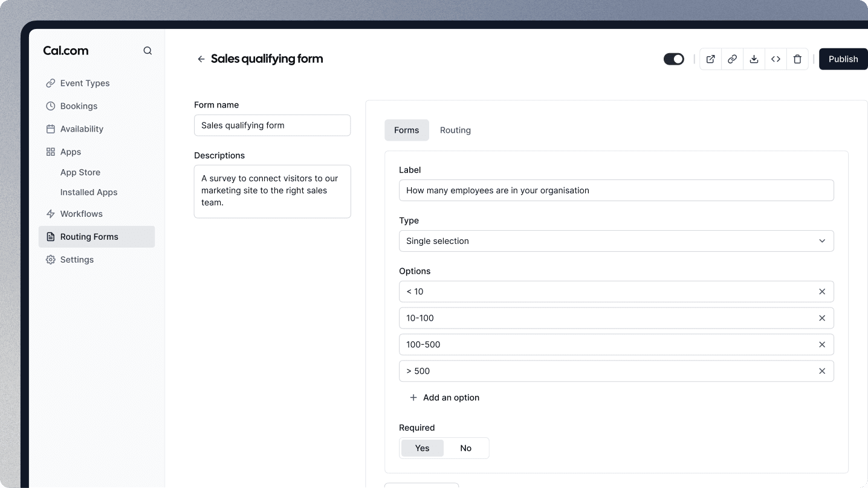
Task: Click the Cal.com logo
Action: pyautogui.click(x=66, y=51)
